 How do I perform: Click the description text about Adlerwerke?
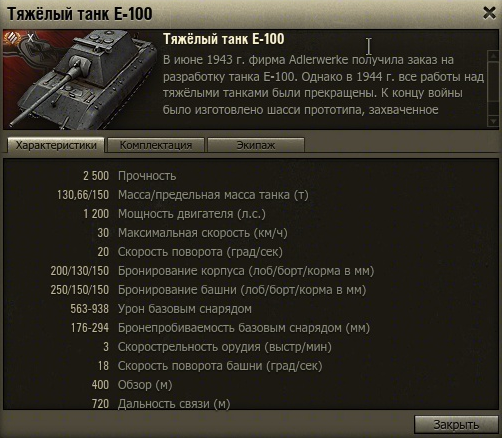click(323, 85)
